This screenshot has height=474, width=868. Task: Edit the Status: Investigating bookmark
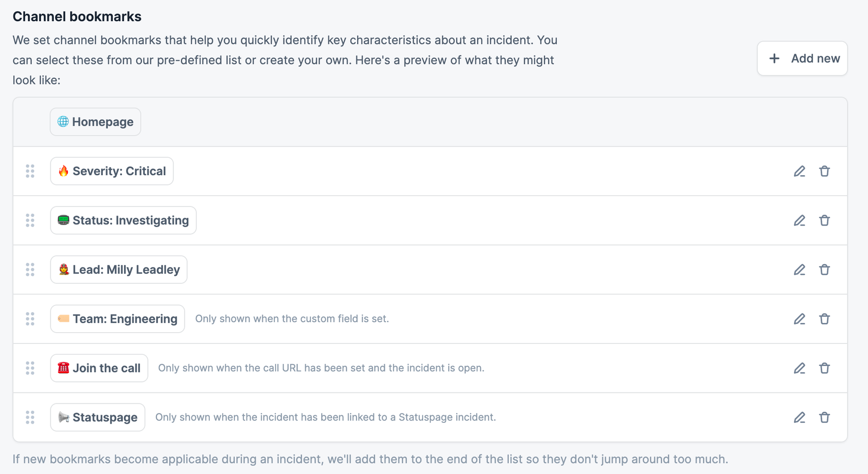click(x=799, y=221)
